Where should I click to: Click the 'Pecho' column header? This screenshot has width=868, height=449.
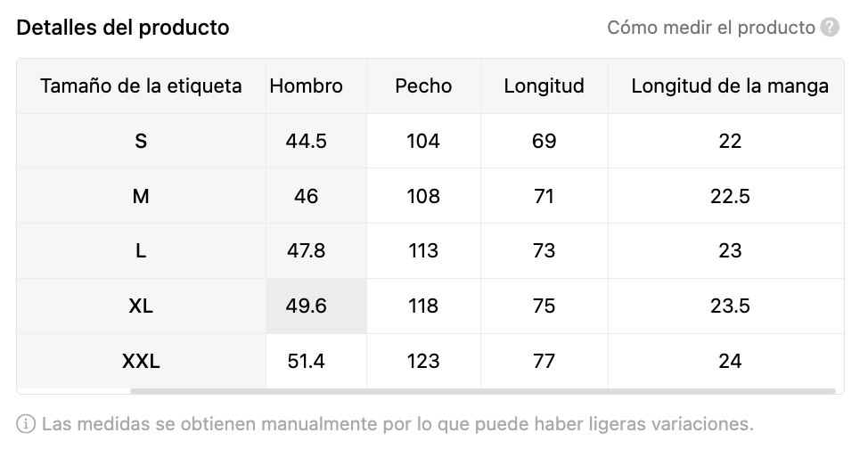[423, 86]
